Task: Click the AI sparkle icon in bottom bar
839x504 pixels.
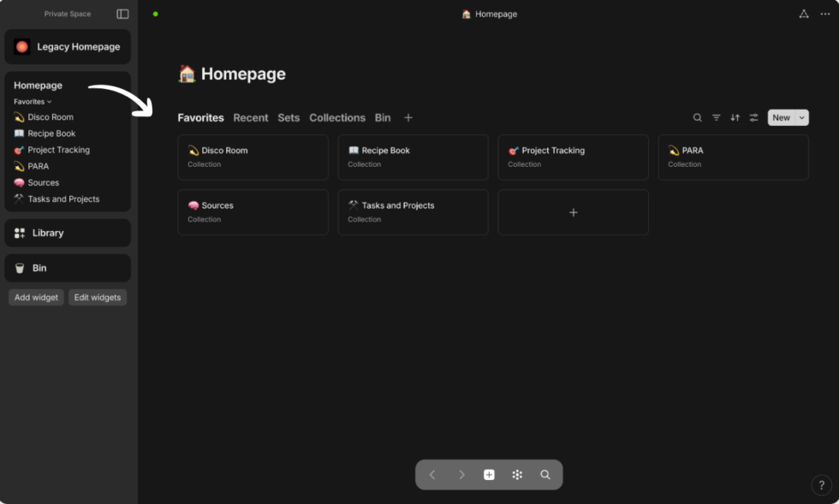Action: tap(517, 474)
